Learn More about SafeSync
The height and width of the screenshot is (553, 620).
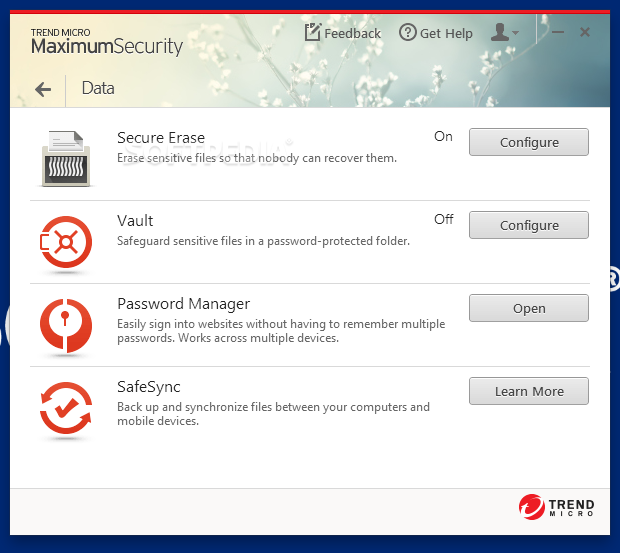click(529, 391)
